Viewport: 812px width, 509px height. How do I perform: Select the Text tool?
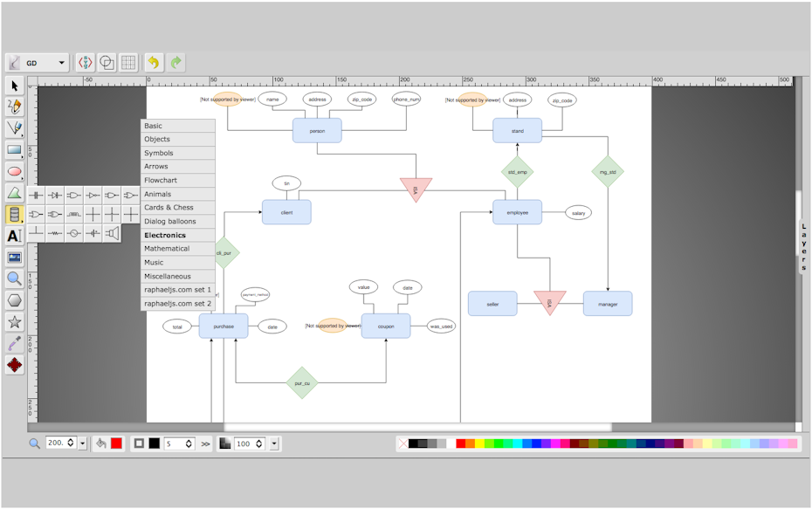(13, 235)
